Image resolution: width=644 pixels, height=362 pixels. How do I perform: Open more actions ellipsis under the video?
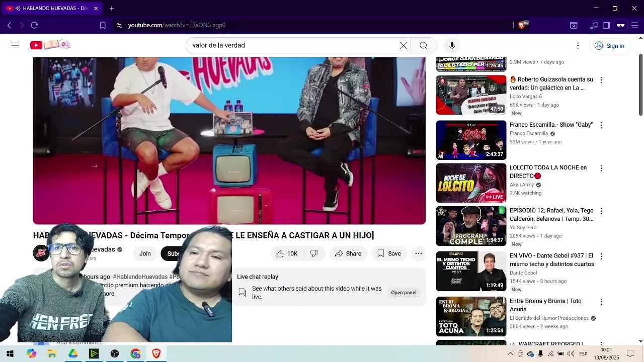[x=419, y=254]
